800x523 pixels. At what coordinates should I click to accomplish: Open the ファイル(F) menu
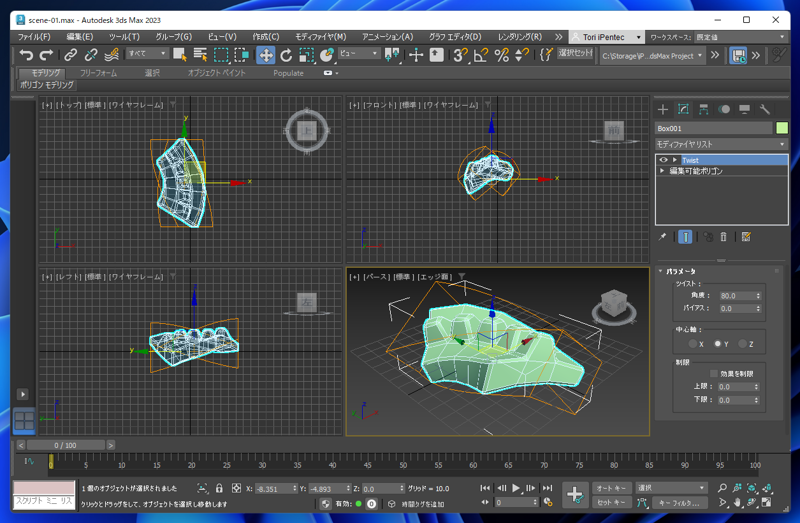pyautogui.click(x=34, y=37)
